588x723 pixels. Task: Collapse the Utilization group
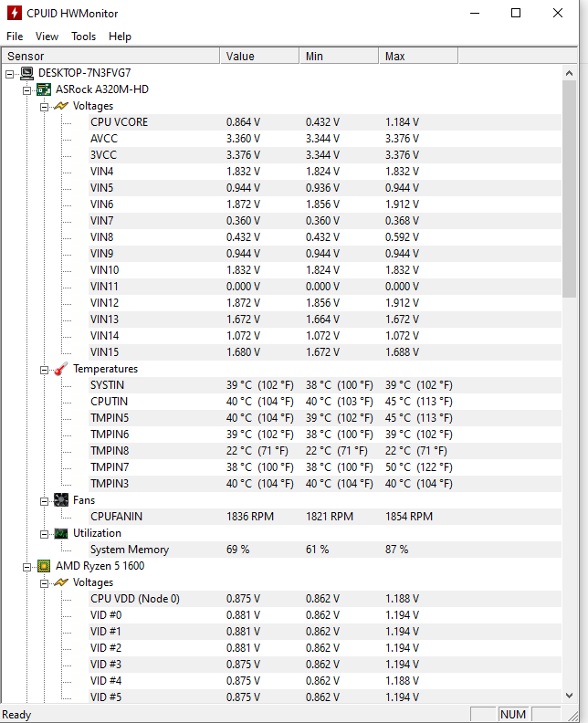(x=44, y=534)
